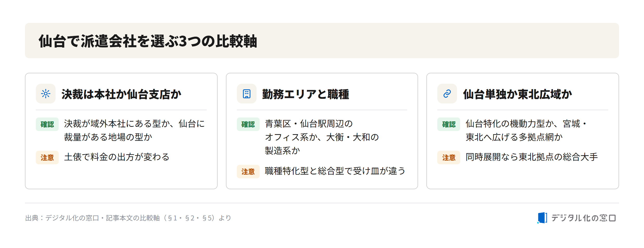Select the green 確認 badge in middle card
644x248 pixels.
click(x=248, y=124)
